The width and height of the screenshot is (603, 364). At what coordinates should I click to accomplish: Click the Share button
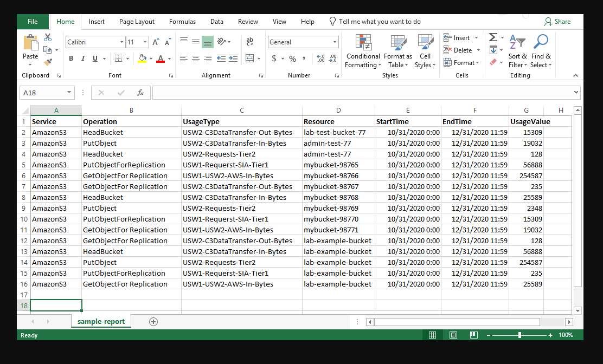(557, 22)
